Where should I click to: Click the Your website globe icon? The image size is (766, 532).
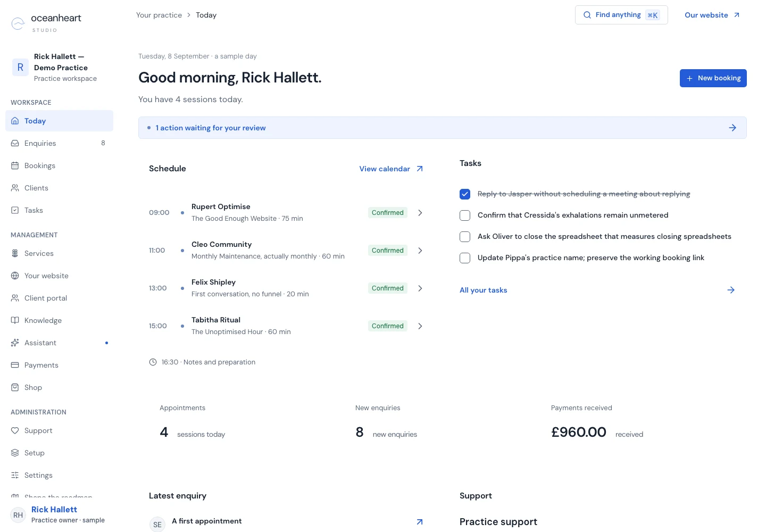click(x=15, y=276)
